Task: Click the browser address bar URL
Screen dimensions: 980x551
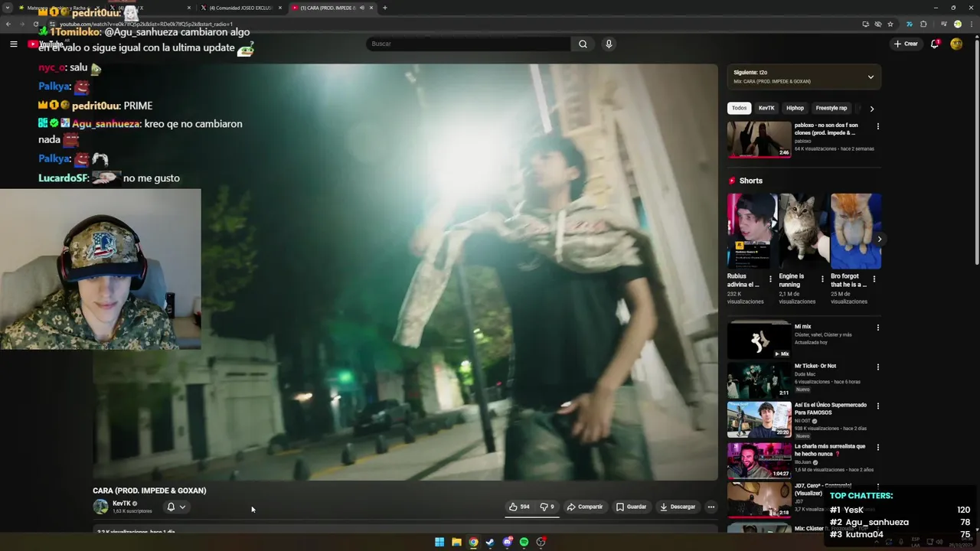Action: tap(145, 24)
